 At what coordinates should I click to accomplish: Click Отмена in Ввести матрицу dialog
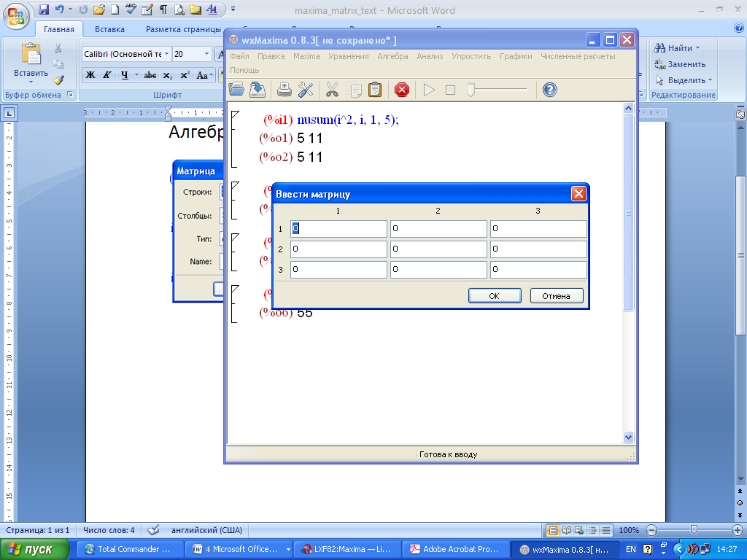[x=557, y=296]
